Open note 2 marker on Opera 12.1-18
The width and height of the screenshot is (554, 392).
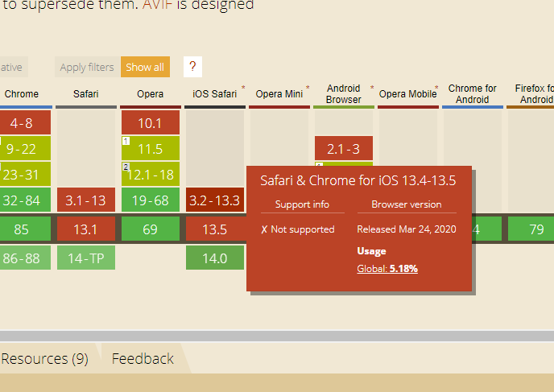tap(126, 167)
